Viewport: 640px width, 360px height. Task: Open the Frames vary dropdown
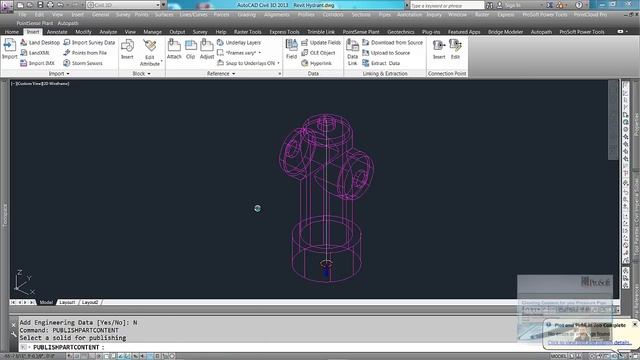tap(260, 53)
